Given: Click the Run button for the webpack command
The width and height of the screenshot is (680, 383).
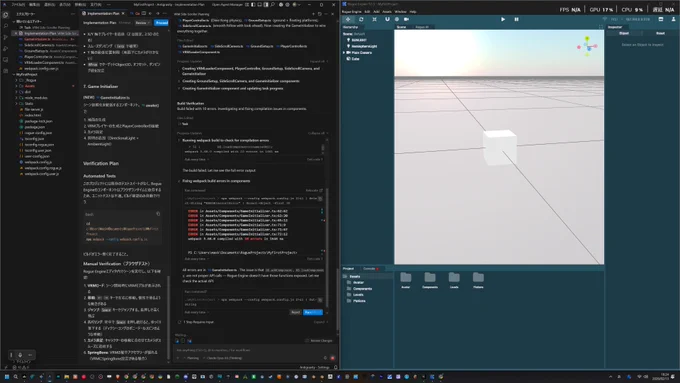Looking at the screenshot, I should coord(312,312).
